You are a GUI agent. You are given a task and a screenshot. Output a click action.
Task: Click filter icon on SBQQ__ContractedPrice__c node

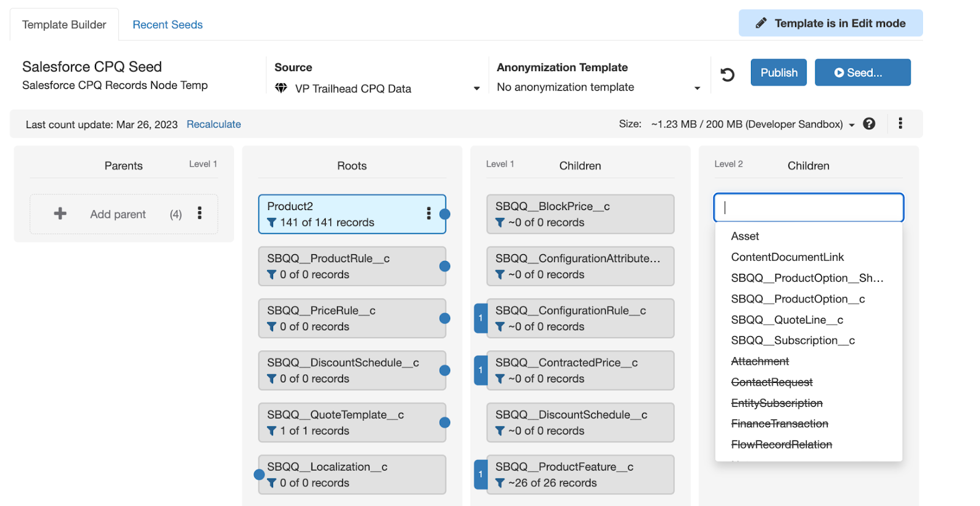(500, 379)
